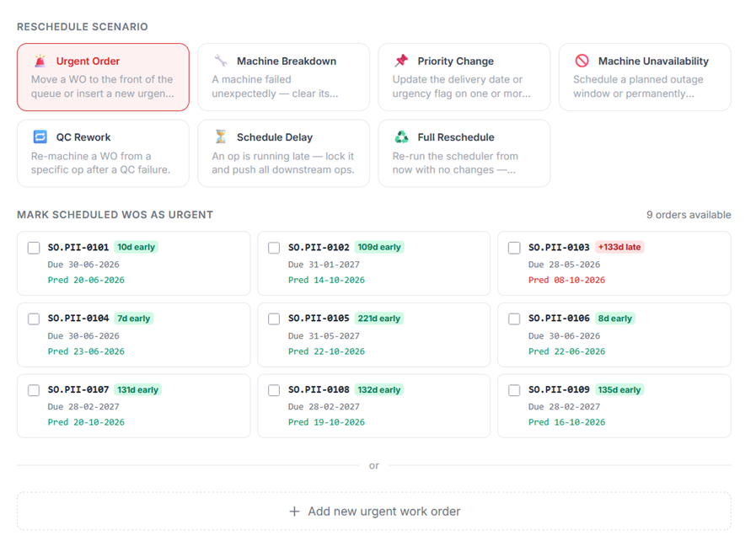The image size is (756, 541).
Task: Select the Full Reschedule scenario card
Action: pos(464,153)
